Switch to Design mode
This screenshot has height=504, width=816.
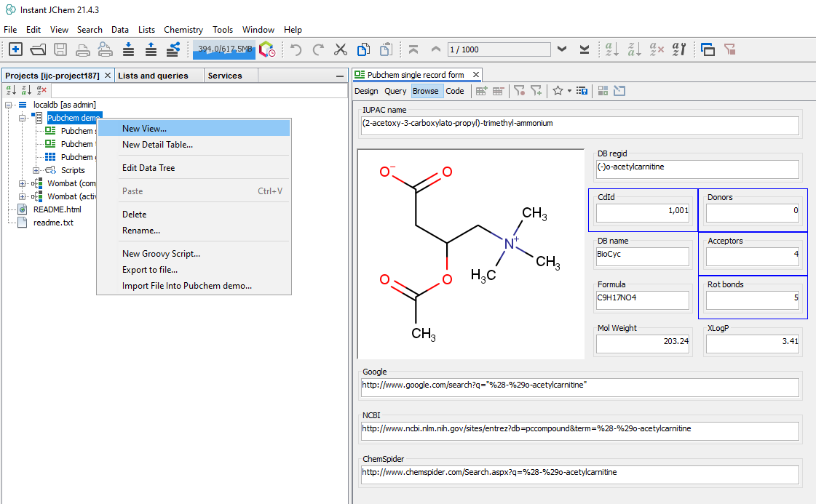[x=366, y=91]
